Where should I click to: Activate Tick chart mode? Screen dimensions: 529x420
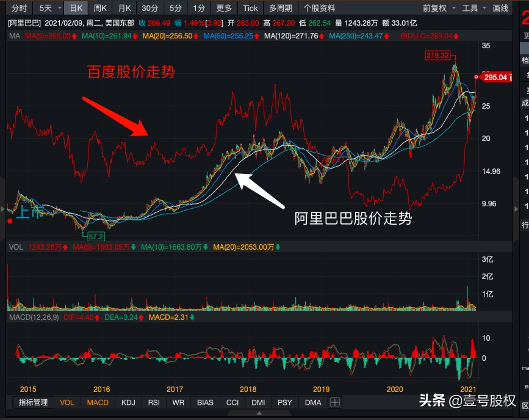click(250, 8)
